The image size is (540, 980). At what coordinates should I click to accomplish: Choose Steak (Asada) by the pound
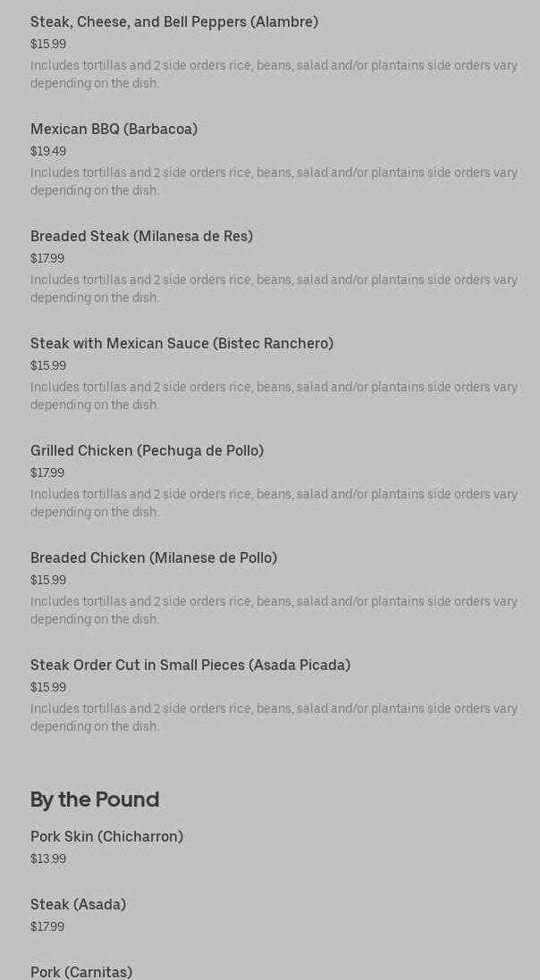(x=78, y=905)
